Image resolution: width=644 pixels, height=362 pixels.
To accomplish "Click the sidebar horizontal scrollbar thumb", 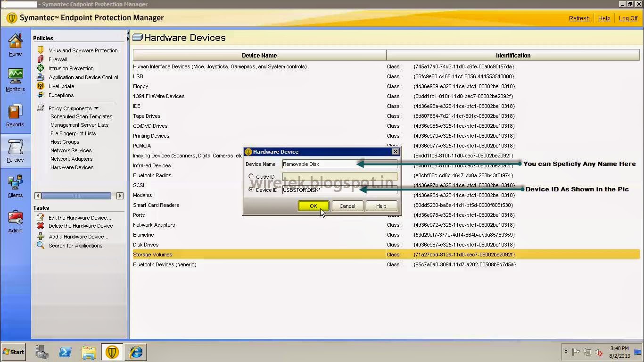I will 76,196.
